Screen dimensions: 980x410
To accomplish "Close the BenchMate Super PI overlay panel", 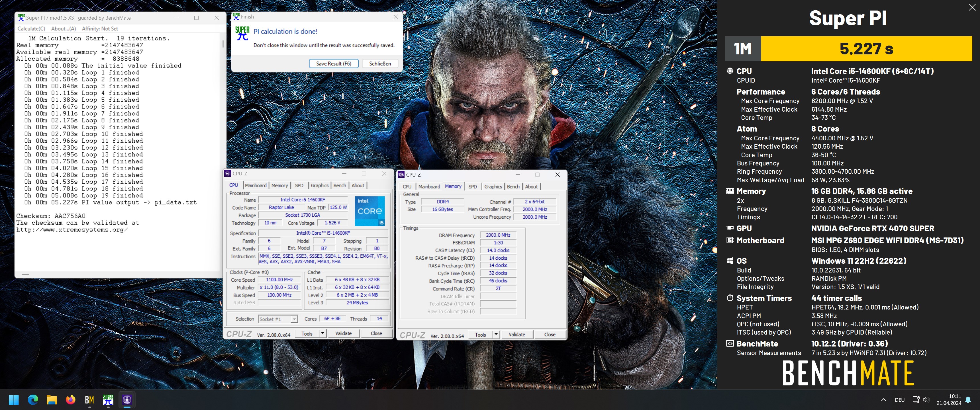I will coord(972,7).
